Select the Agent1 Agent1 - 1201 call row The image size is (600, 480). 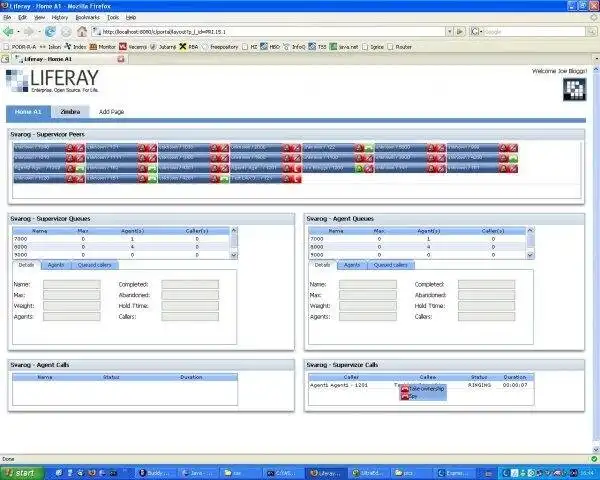pos(421,385)
